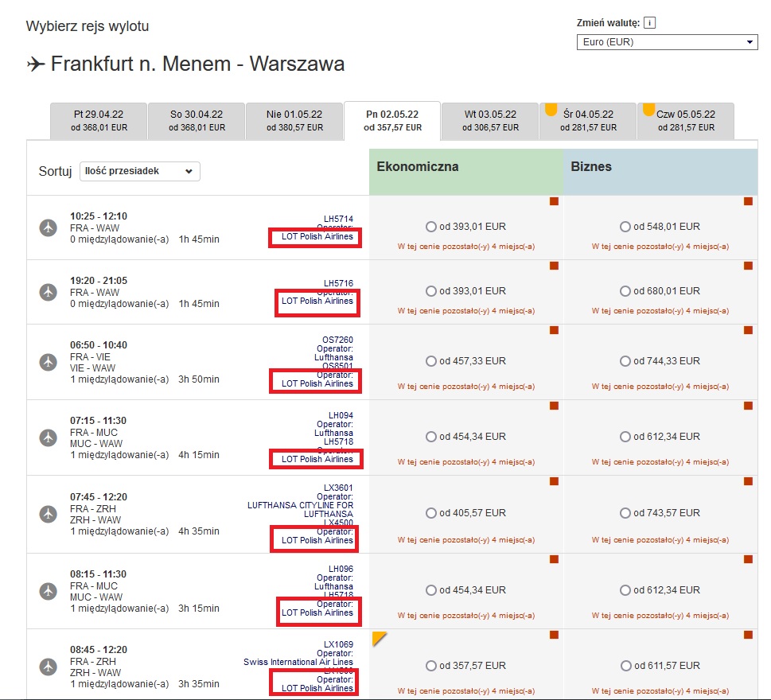Select business fare 612,34 EUR on the 08:15 flight
Screen dimensions: 771x700
point(625,590)
